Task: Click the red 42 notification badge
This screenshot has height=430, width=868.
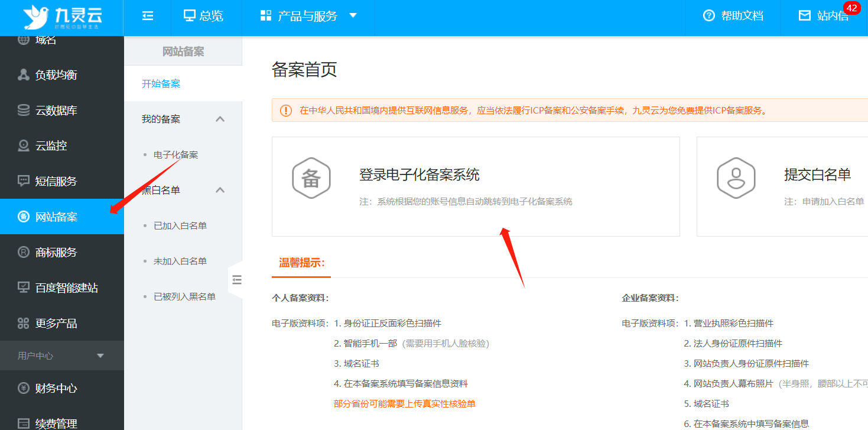Action: coord(851,8)
